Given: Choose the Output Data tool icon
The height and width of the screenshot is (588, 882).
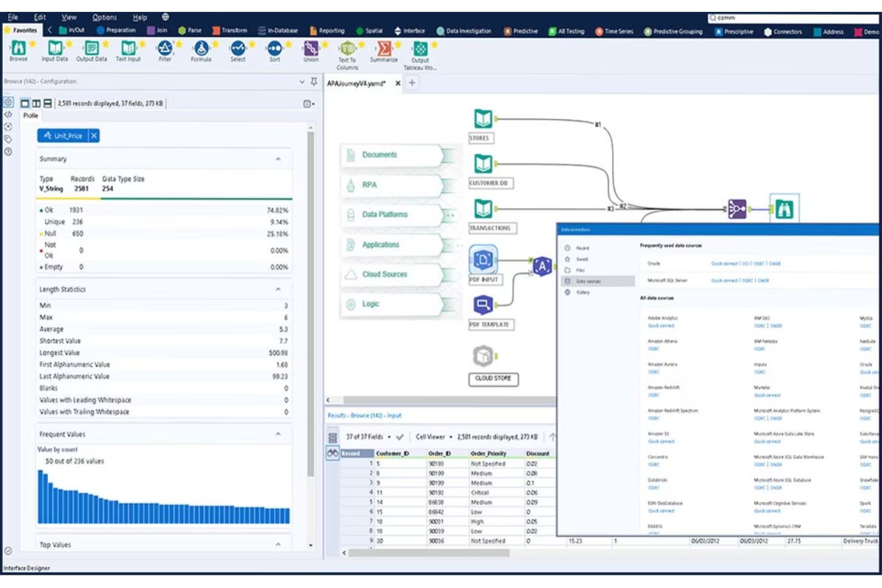Looking at the screenshot, I should (x=91, y=48).
